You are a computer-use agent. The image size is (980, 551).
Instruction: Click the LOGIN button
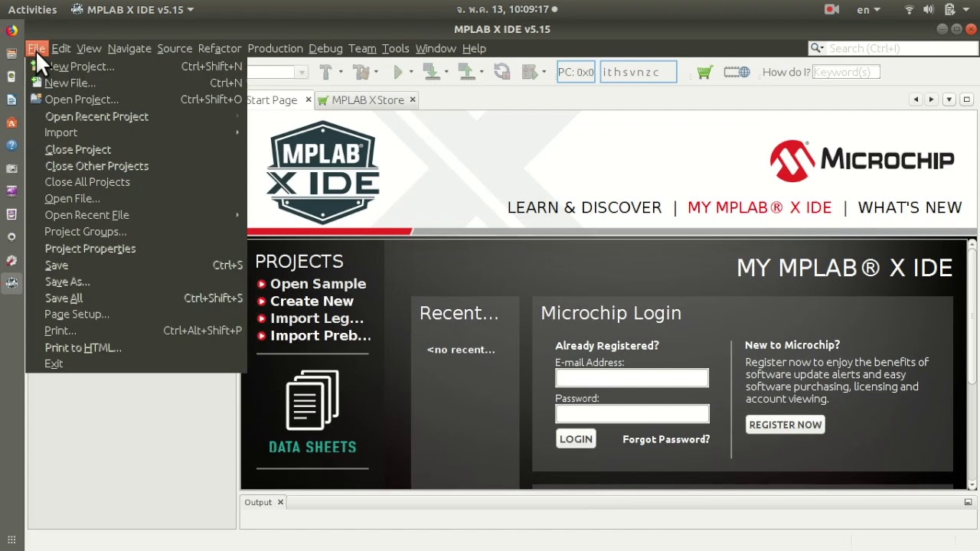[576, 439]
